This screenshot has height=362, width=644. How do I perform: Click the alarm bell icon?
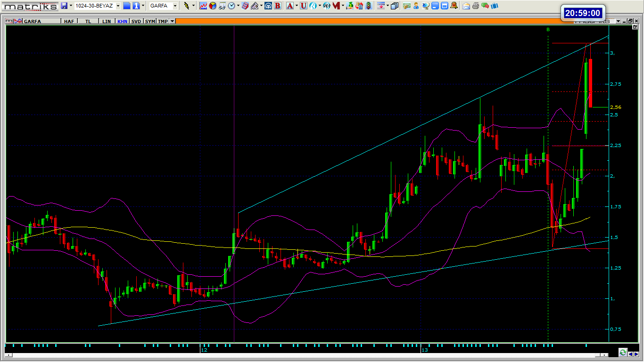(454, 6)
